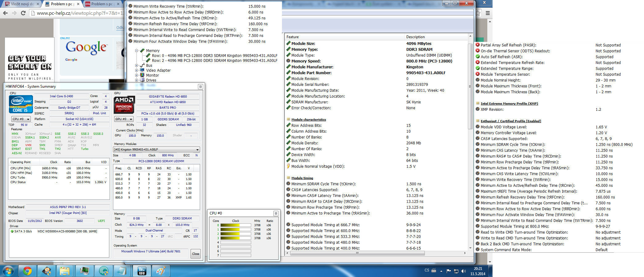Click the AMD Radeon Graphics logo

(x=124, y=105)
